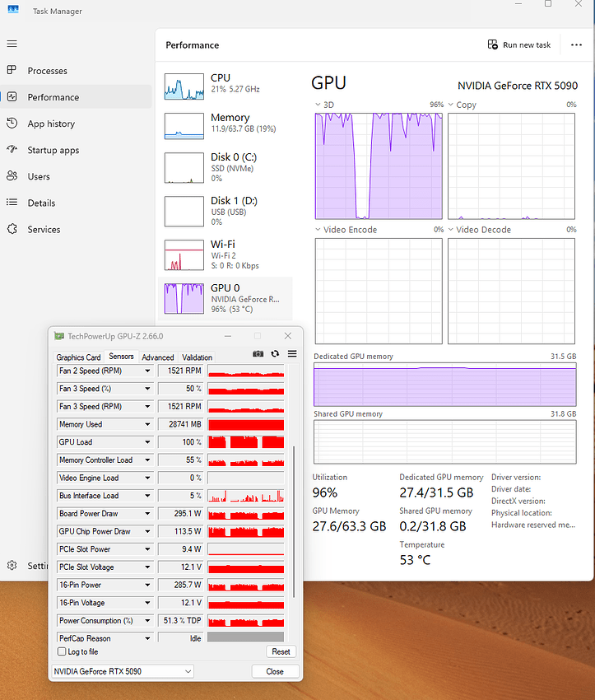
Task: Open the Services puzzle icon
Action: (12, 229)
